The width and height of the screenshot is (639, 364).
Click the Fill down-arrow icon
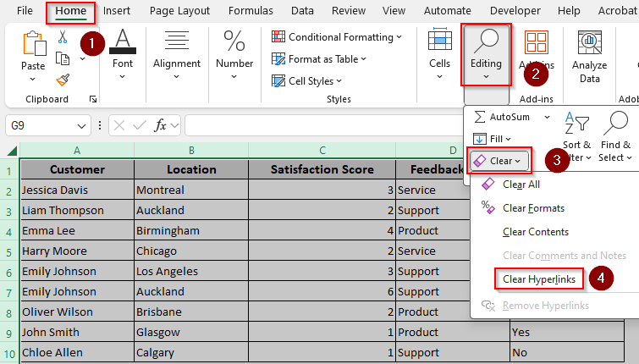[x=480, y=139]
